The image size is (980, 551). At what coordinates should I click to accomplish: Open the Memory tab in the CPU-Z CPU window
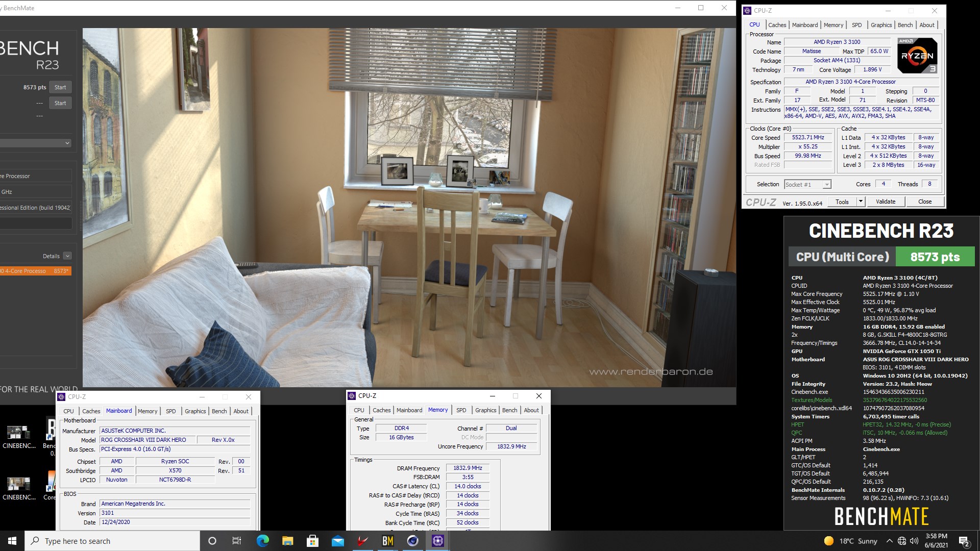point(833,25)
